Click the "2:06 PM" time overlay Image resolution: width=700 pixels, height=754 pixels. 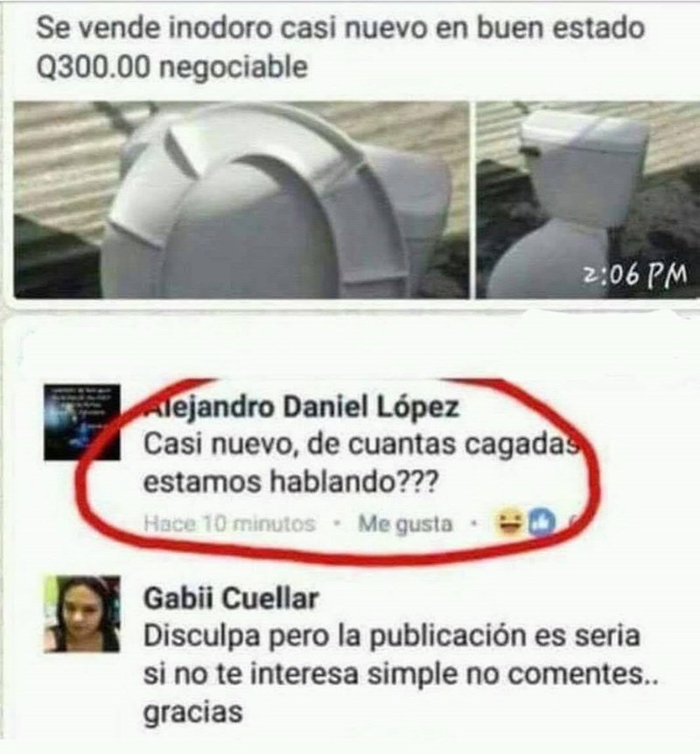[x=634, y=275]
